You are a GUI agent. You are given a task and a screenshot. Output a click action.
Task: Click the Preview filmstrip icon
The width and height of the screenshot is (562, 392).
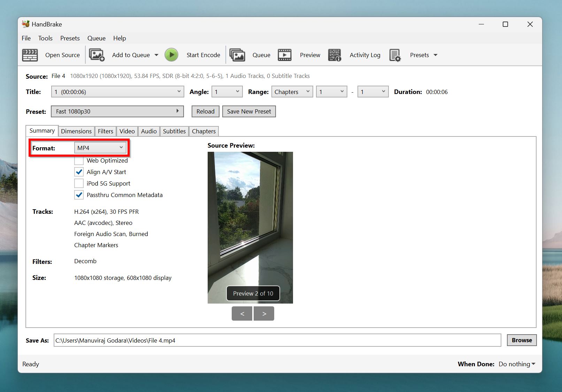pos(284,55)
